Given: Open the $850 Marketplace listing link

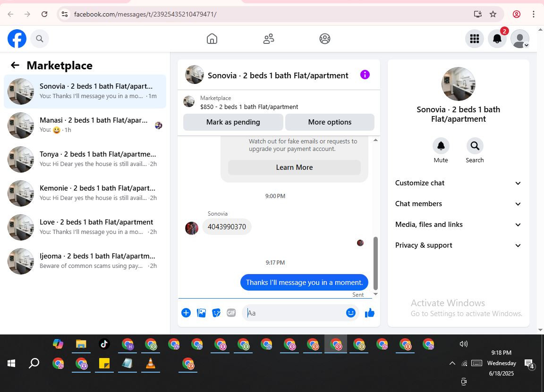Looking at the screenshot, I should tap(249, 107).
